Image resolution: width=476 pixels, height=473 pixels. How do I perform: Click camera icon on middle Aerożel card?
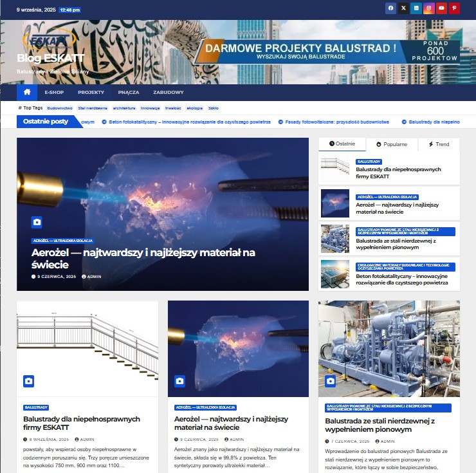click(x=179, y=381)
